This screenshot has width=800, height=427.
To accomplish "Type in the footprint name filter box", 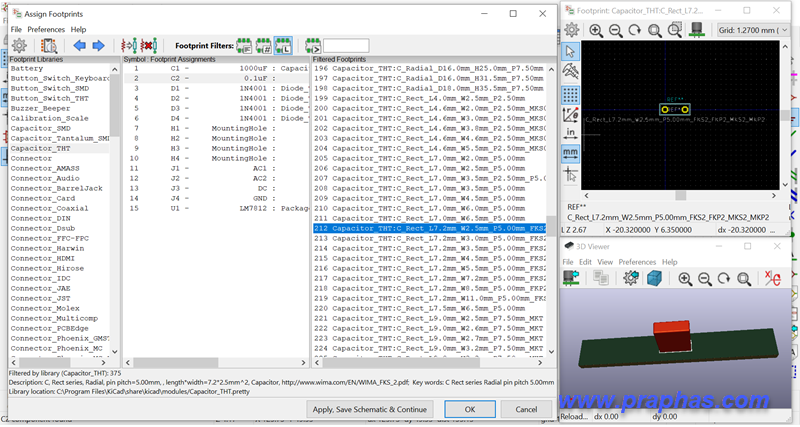I will point(346,46).
